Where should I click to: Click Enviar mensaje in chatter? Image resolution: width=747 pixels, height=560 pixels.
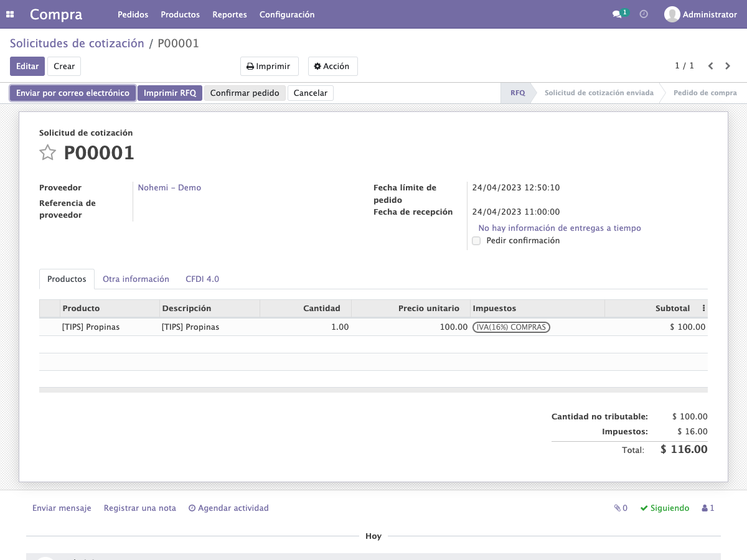point(62,508)
